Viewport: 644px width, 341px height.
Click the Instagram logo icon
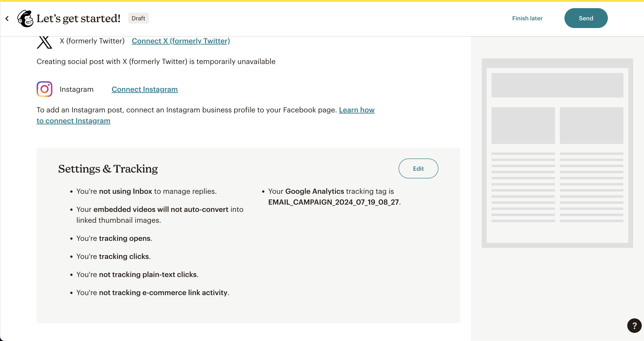coord(45,89)
